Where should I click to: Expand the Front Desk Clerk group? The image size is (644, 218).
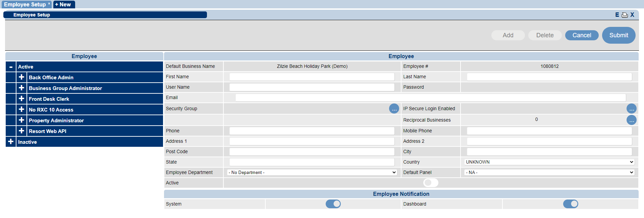coord(21,99)
